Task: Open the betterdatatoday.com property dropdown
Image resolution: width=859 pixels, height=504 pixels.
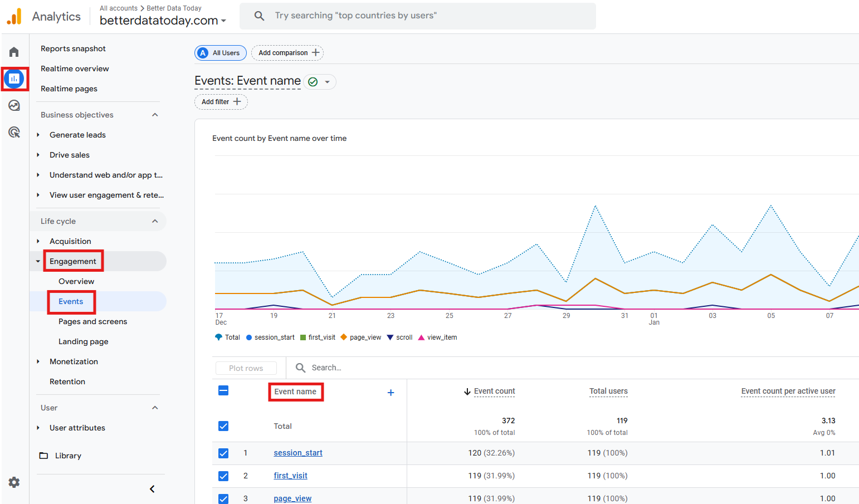Action: click(163, 21)
